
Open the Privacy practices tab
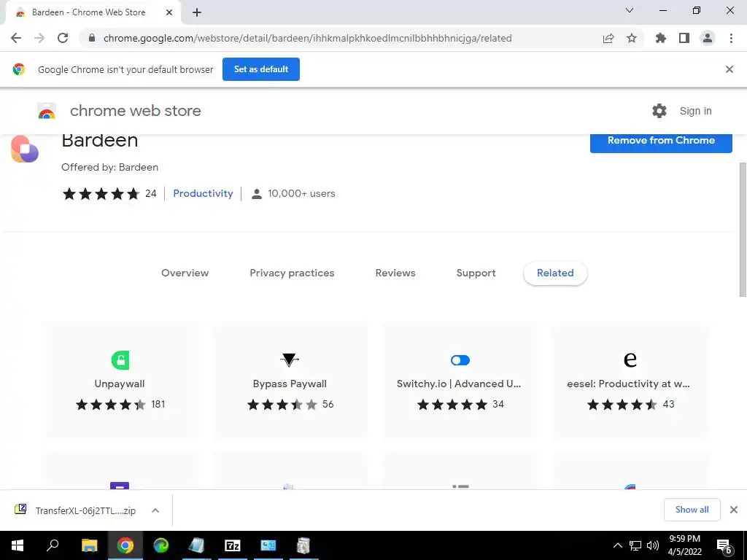(x=292, y=273)
